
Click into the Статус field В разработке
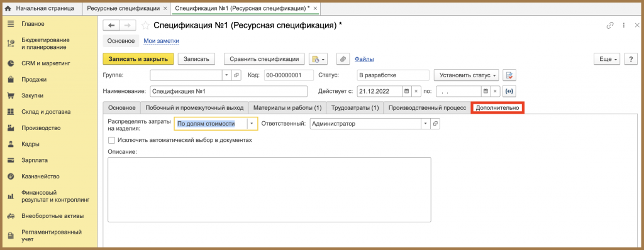393,75
